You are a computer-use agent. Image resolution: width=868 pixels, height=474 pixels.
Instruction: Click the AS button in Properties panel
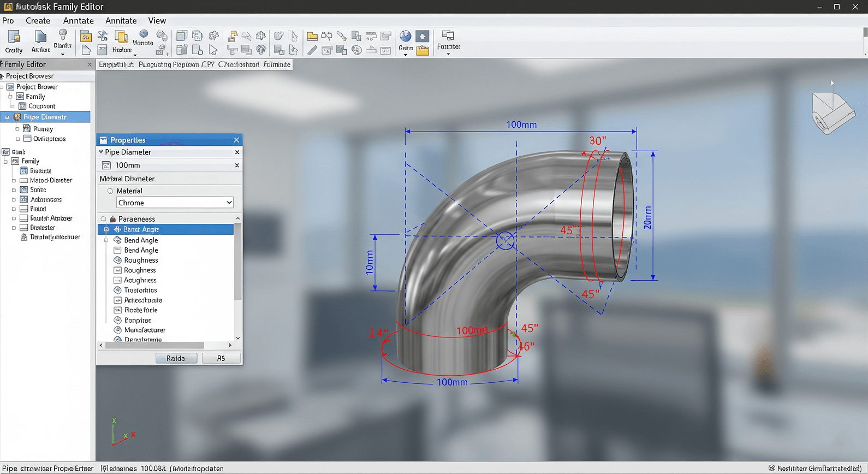tap(221, 358)
